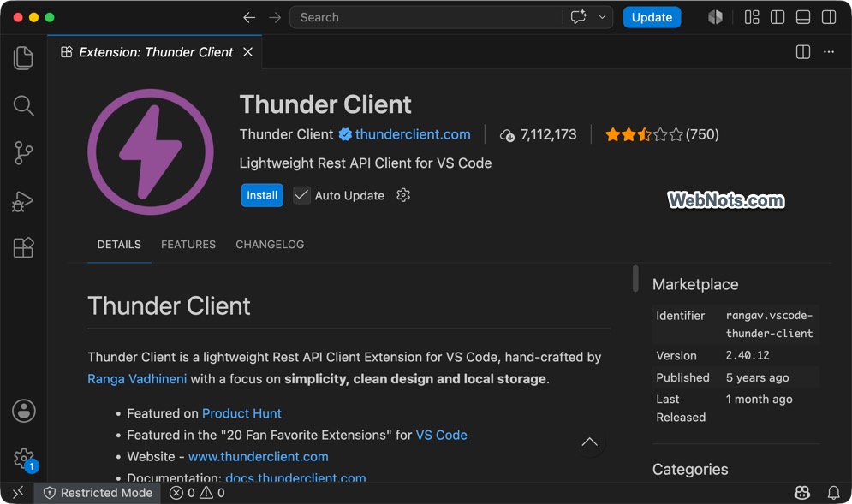Open the Accounts menu icon
Viewport: 852px width, 504px height.
tap(24, 411)
